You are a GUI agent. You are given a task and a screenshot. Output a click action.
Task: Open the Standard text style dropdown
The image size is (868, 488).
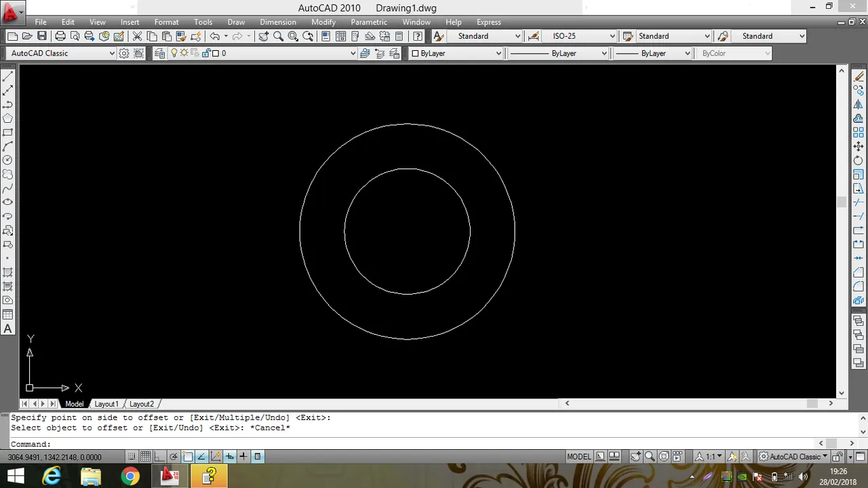pyautogui.click(x=485, y=36)
